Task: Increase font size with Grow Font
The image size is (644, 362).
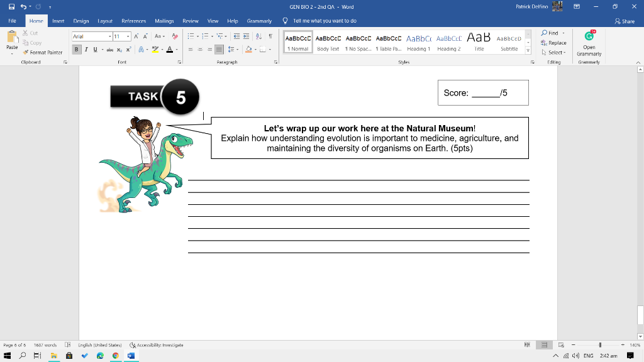Action: pyautogui.click(x=136, y=36)
